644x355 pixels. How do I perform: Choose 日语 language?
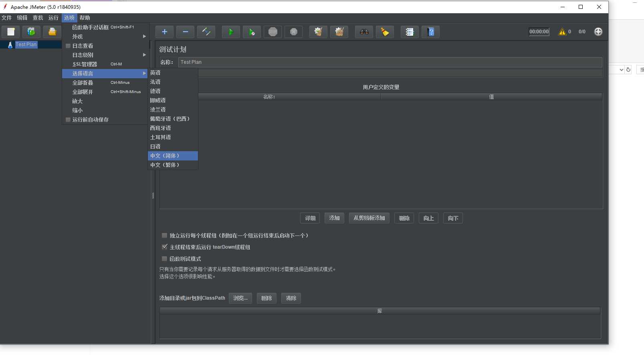coord(173,146)
